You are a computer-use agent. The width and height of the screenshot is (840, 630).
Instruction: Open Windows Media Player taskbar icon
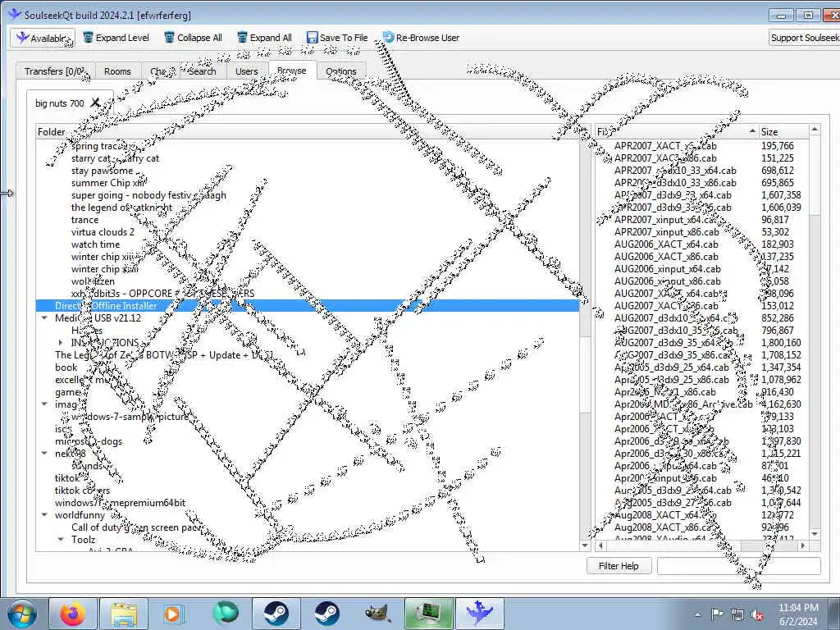click(174, 614)
